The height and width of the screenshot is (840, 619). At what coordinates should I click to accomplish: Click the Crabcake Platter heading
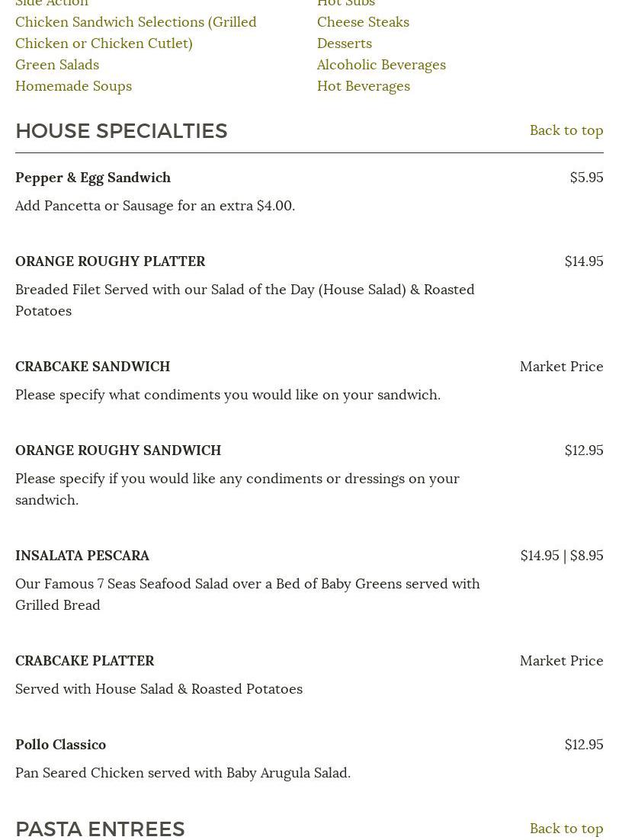coord(85,661)
